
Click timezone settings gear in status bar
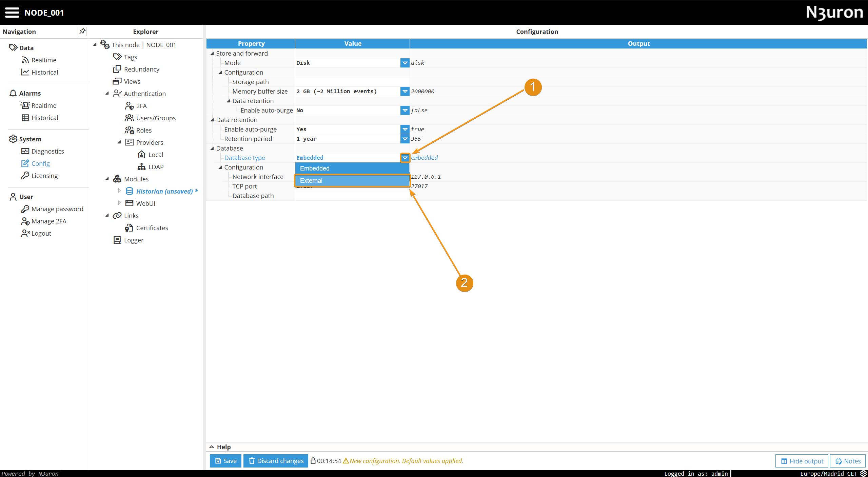(x=864, y=473)
